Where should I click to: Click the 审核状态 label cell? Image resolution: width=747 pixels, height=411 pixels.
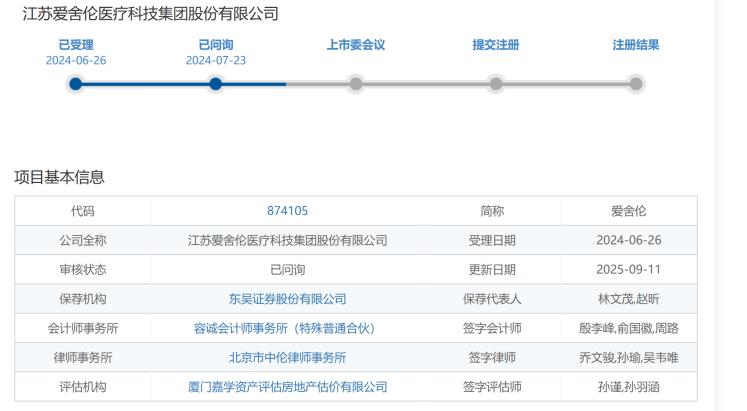pyautogui.click(x=83, y=270)
